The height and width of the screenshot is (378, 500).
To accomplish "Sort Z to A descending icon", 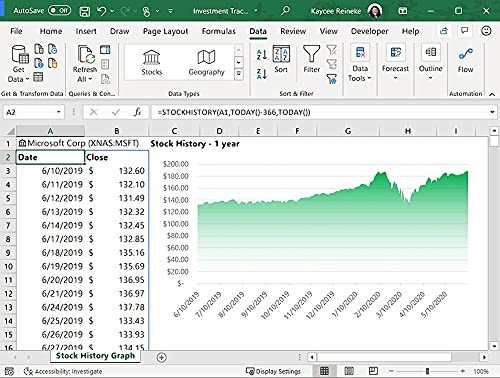I will [262, 74].
